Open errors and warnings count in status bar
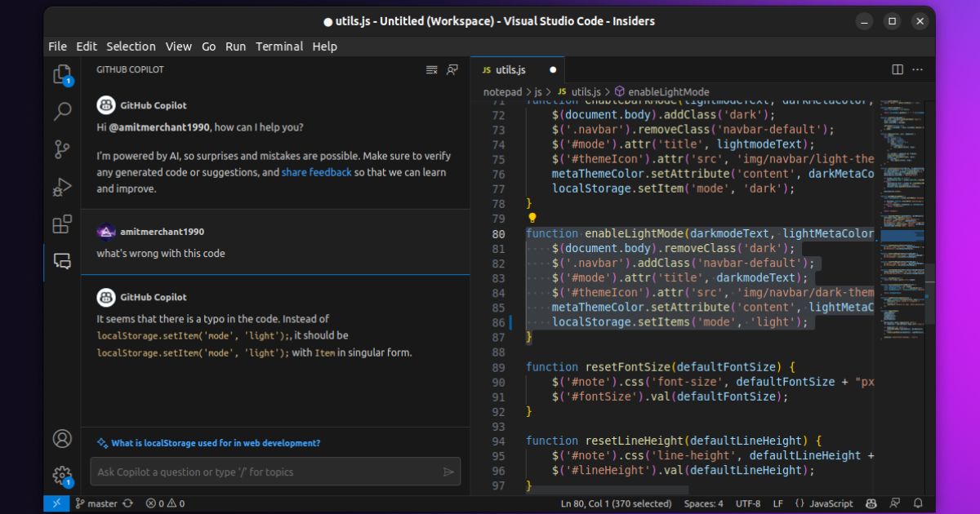Viewport: 980px width, 514px height. pos(166,503)
